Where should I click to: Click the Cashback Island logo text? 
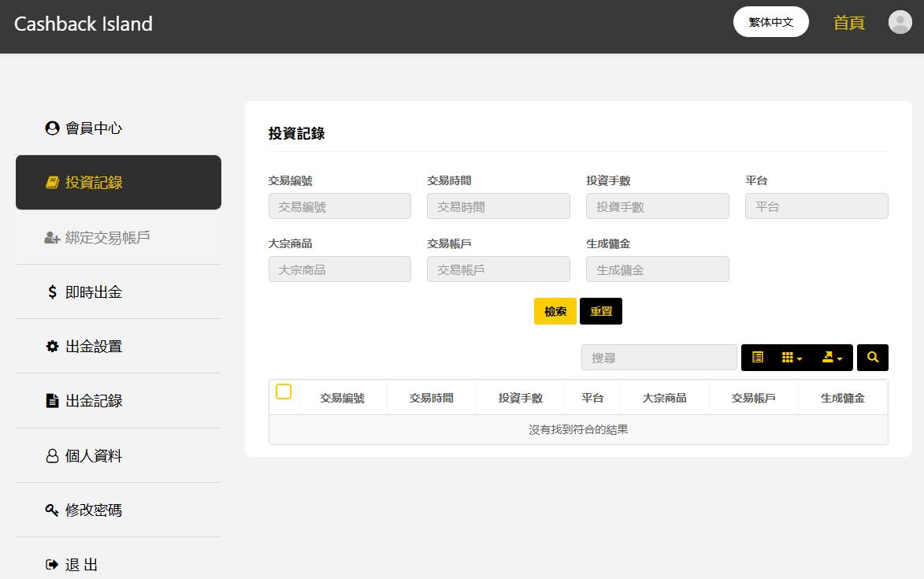pos(83,24)
